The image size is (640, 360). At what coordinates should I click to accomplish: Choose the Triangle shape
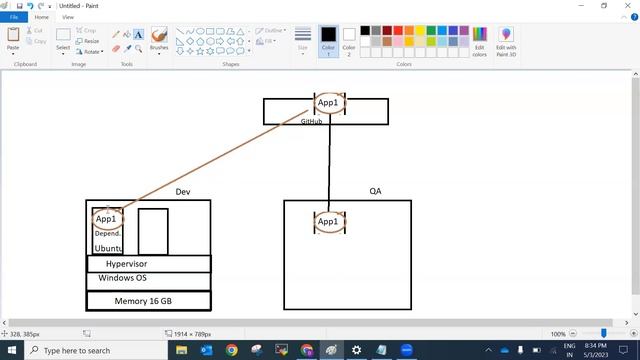pos(240,31)
